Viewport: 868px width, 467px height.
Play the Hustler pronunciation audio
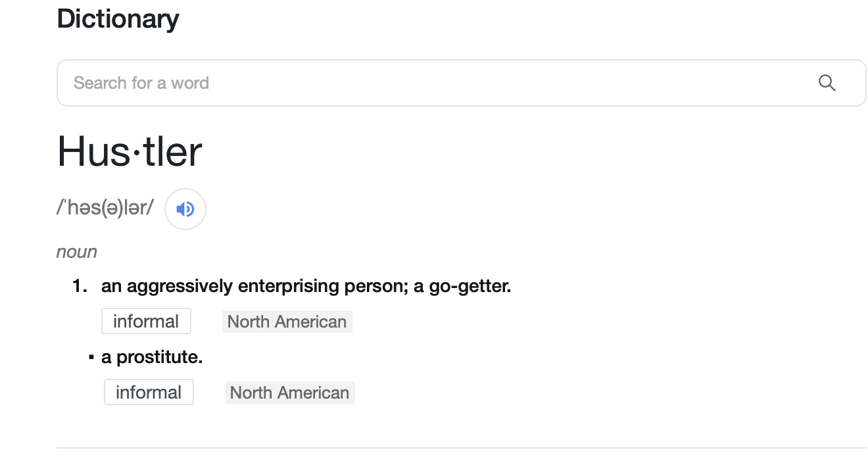[x=185, y=209]
